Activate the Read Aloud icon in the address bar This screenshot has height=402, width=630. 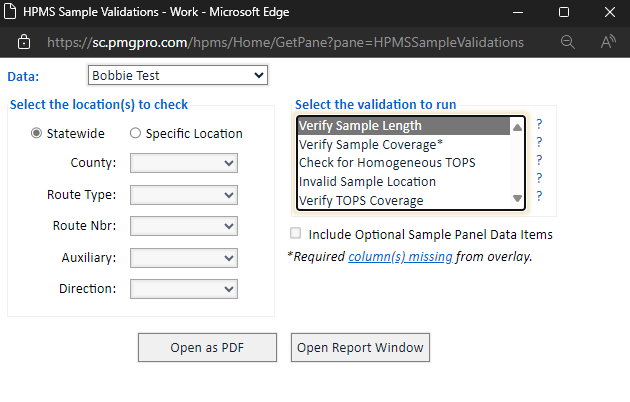pyautogui.click(x=608, y=42)
